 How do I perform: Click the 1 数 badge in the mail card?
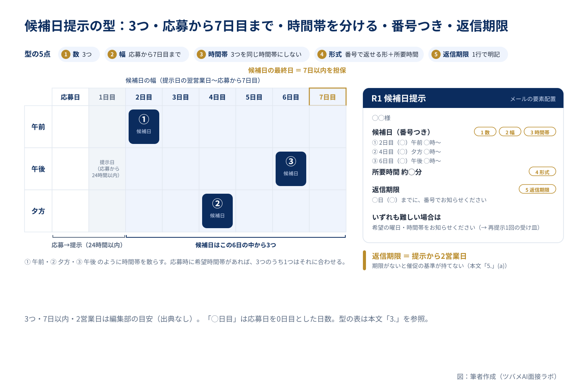point(485,132)
